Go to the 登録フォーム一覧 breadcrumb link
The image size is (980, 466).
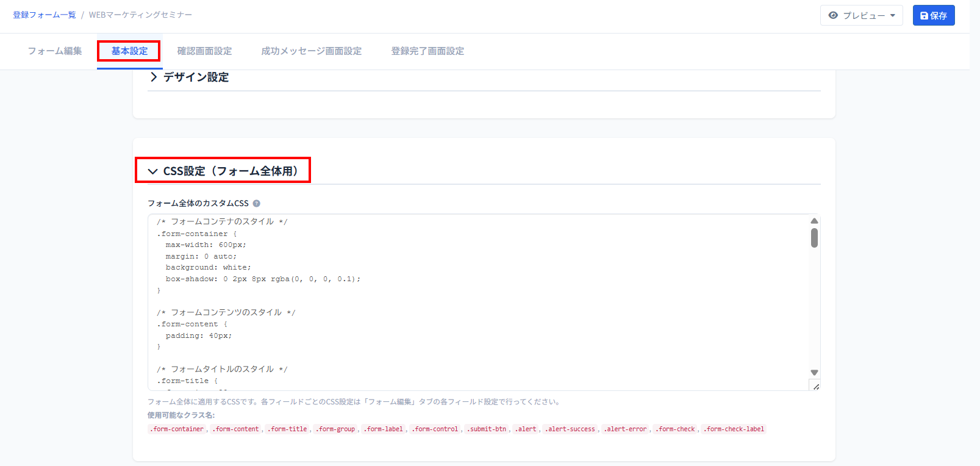tap(45, 15)
